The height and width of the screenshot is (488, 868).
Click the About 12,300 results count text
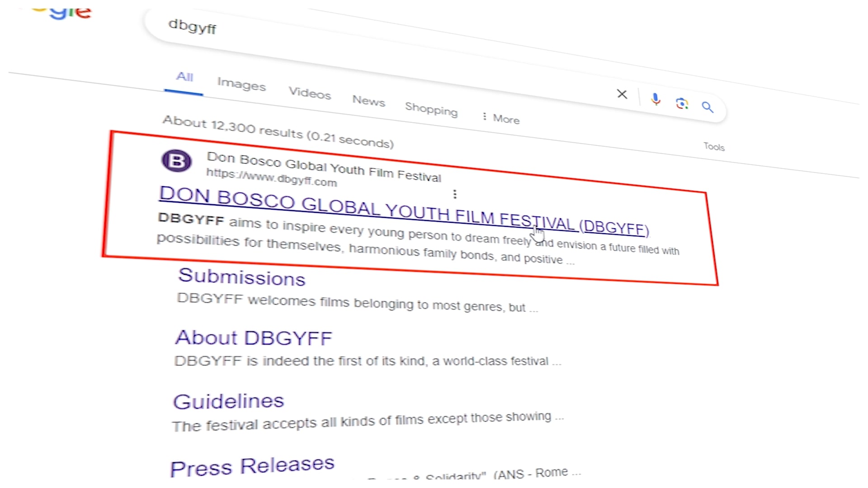pyautogui.click(x=278, y=132)
